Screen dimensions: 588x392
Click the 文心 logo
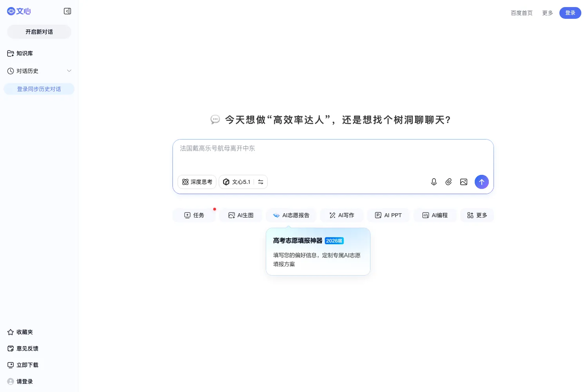(x=19, y=11)
